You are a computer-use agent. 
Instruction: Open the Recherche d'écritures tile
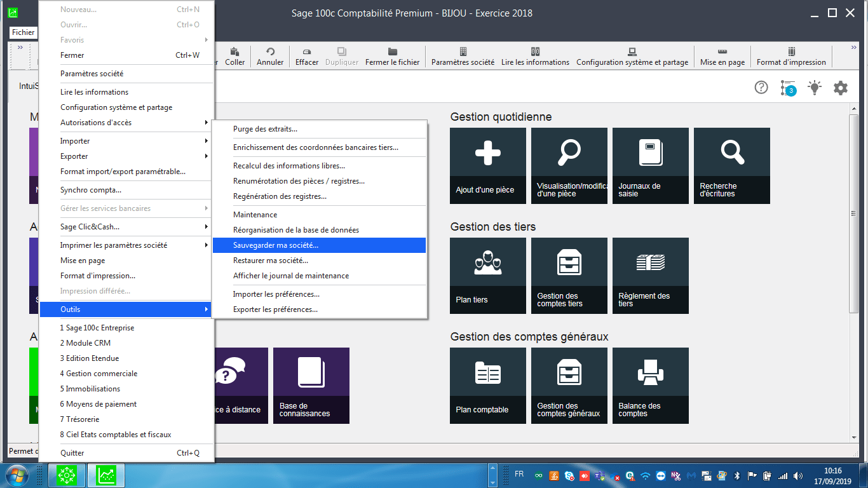pyautogui.click(x=732, y=166)
